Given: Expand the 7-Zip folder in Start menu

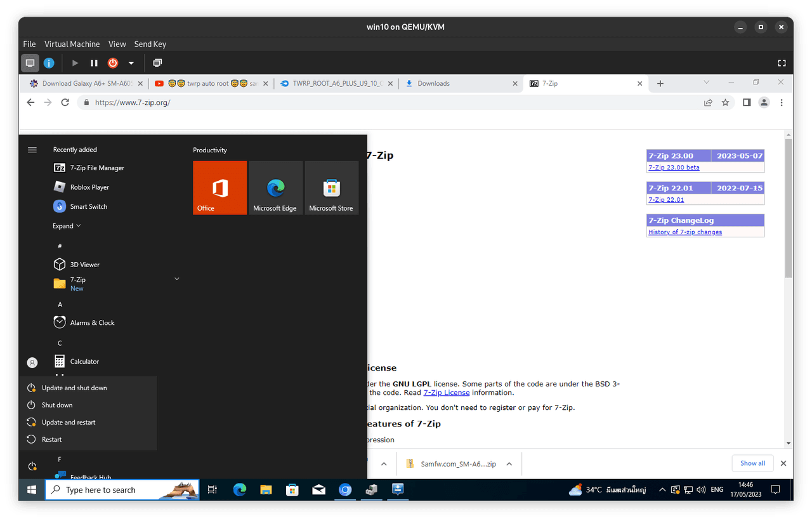Looking at the screenshot, I should [177, 279].
